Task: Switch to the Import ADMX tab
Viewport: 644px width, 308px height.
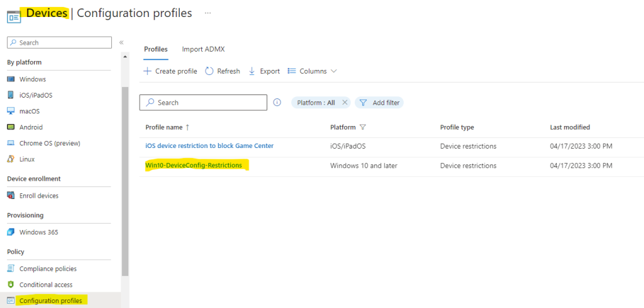Action: tap(203, 49)
